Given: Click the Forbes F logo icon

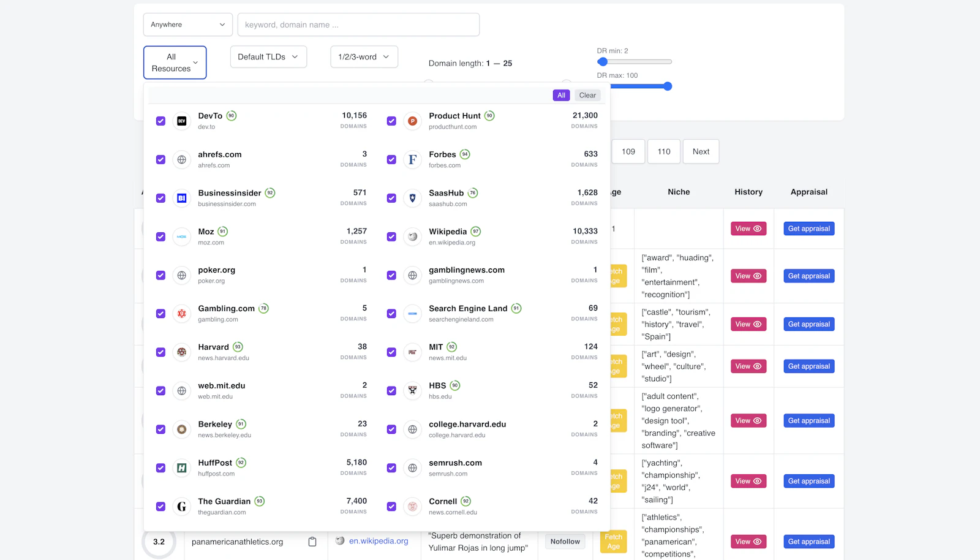Looking at the screenshot, I should pos(413,160).
